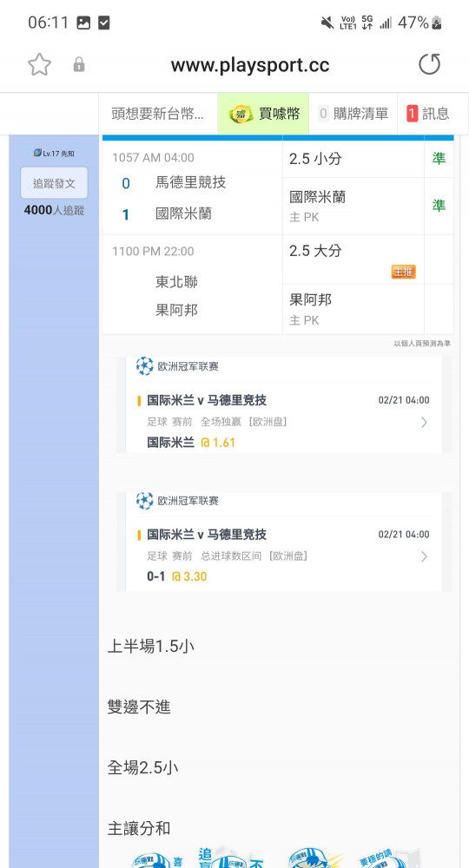The image size is (469, 868).
Task: Tap the Champions League ball icon in first card
Action: click(144, 366)
